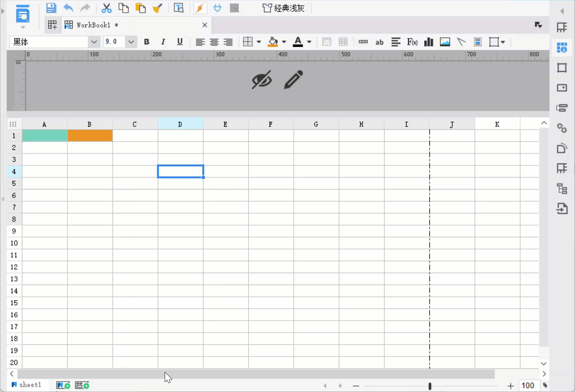
Task: Expand the left panel arrow
Action: 3,11
